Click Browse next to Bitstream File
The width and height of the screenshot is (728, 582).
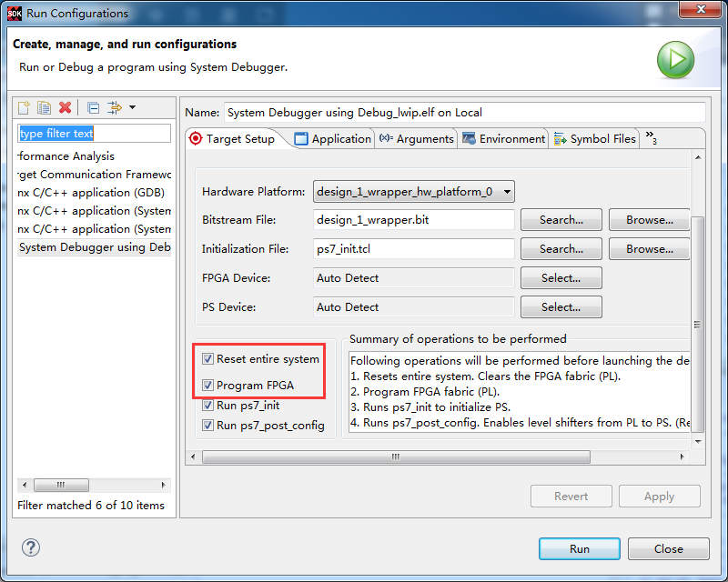(649, 220)
